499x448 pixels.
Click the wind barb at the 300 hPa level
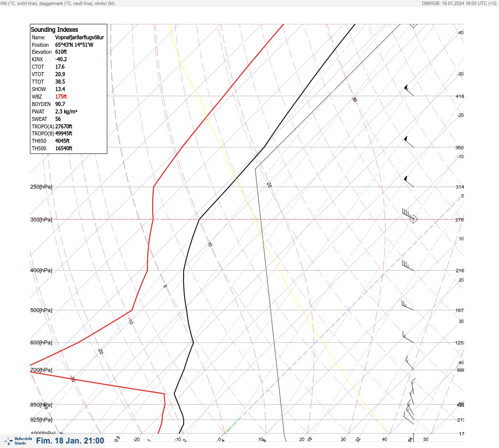407,214
